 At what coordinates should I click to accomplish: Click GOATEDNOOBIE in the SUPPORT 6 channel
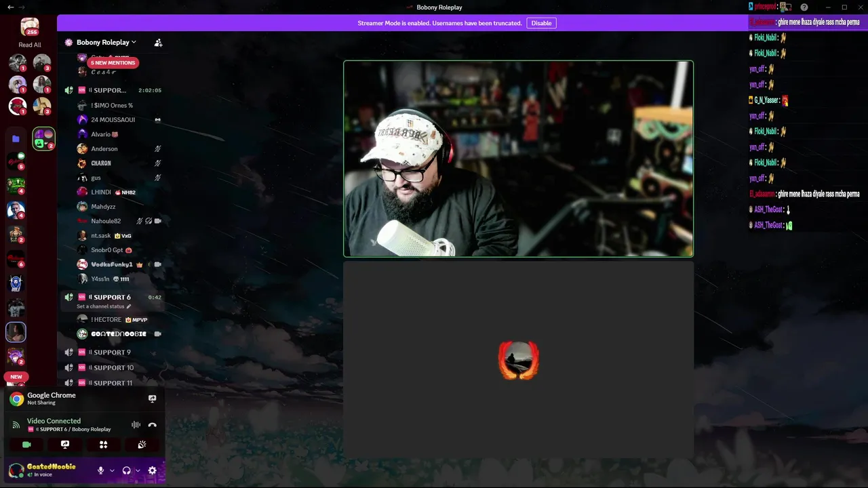tap(112, 334)
